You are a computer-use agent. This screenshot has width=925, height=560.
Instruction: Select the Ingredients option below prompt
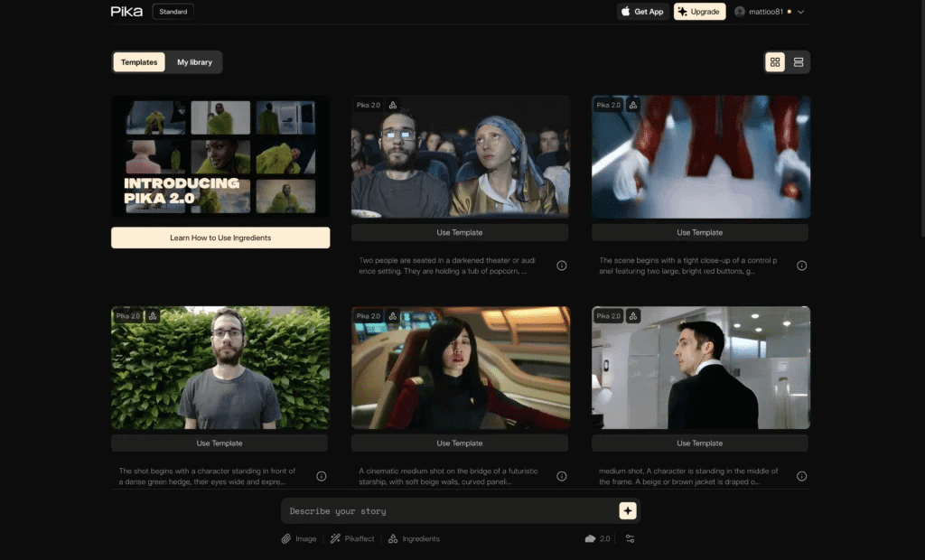click(414, 539)
